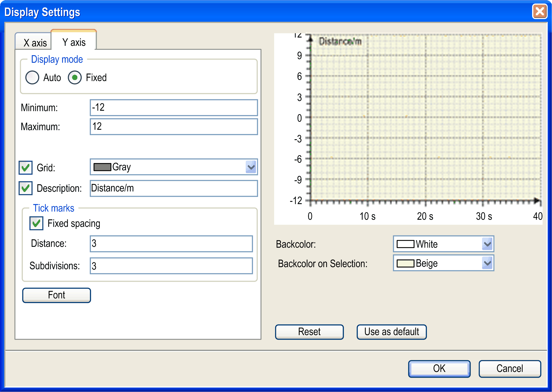
Task: Disable Fixed spacing for tick marks
Action: (36, 223)
